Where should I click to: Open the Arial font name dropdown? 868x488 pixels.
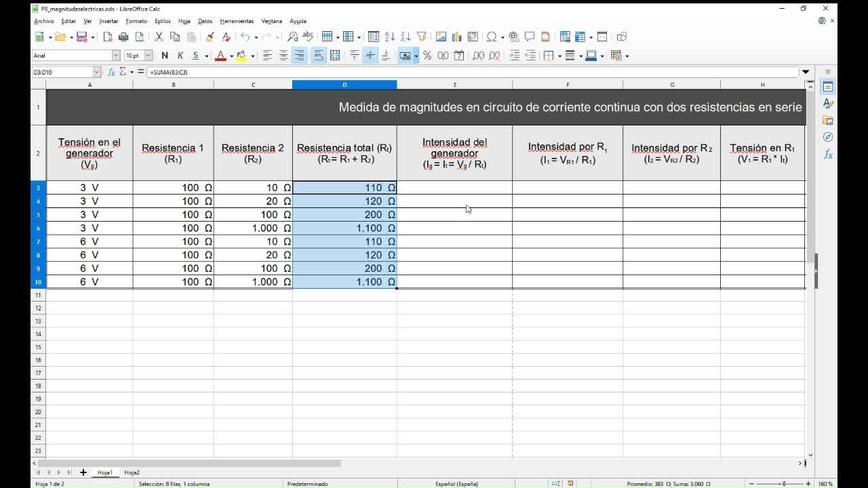pyautogui.click(x=116, y=56)
